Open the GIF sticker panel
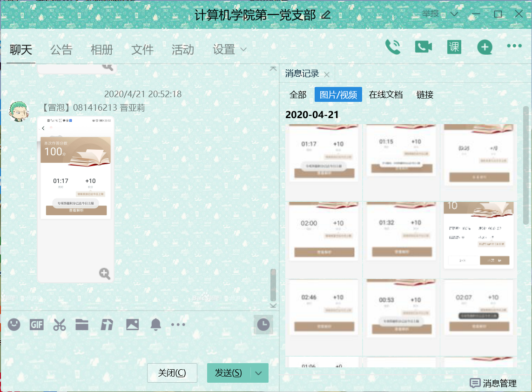The height and width of the screenshot is (392, 532). click(x=36, y=325)
